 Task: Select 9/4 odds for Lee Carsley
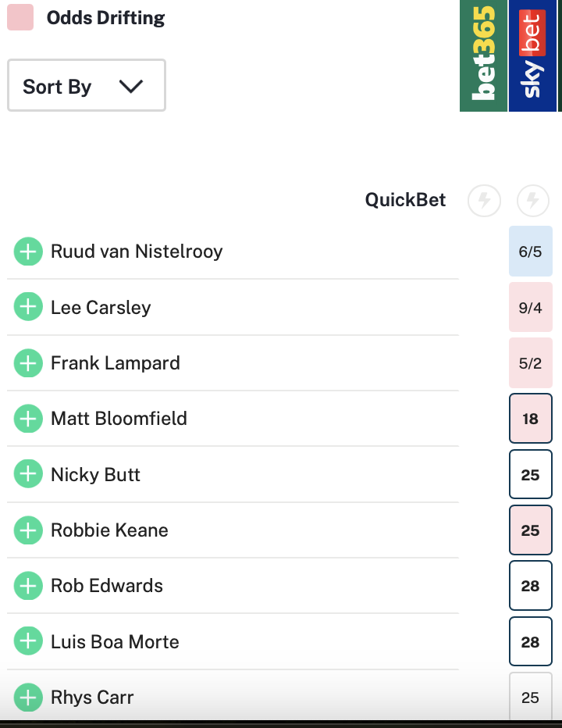coord(530,308)
